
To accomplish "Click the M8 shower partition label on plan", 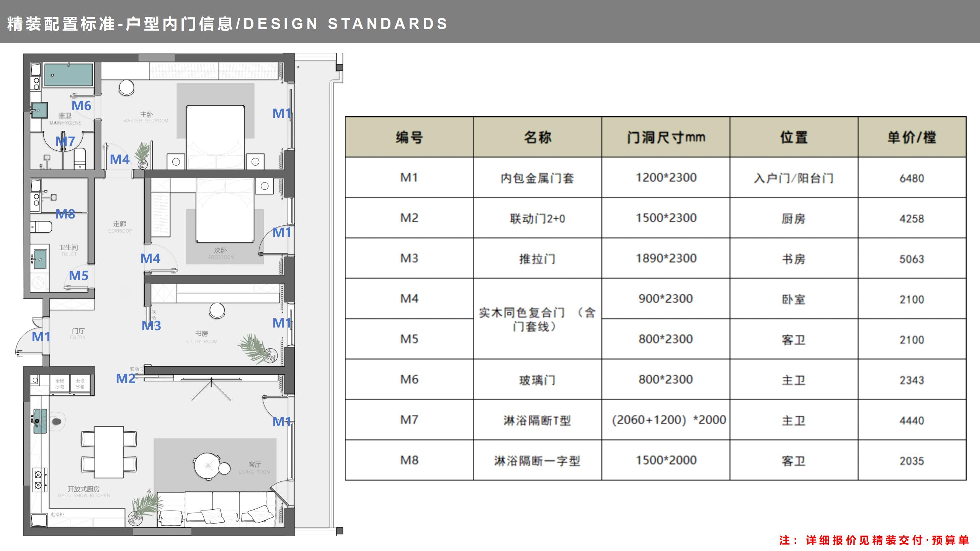I will coord(65,214).
